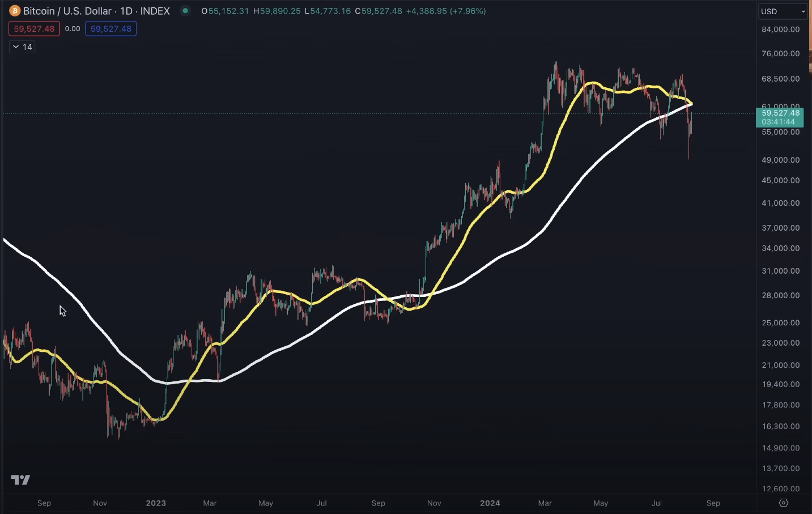Click the 21,000.00 price scale label
Screen dimensions: 812x514
click(781, 366)
